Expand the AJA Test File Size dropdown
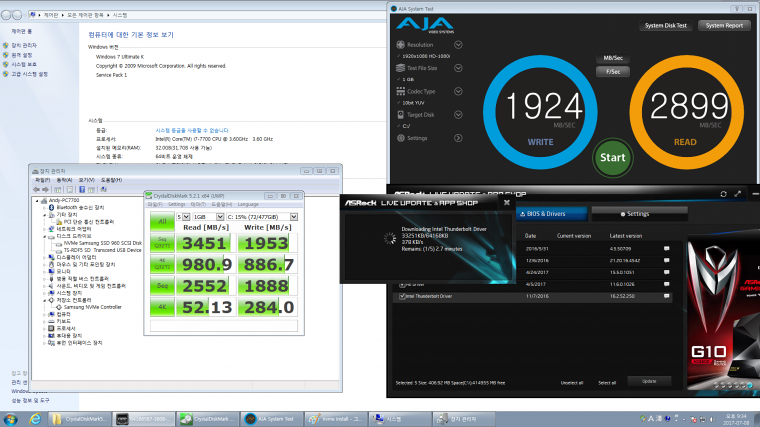 458,68
